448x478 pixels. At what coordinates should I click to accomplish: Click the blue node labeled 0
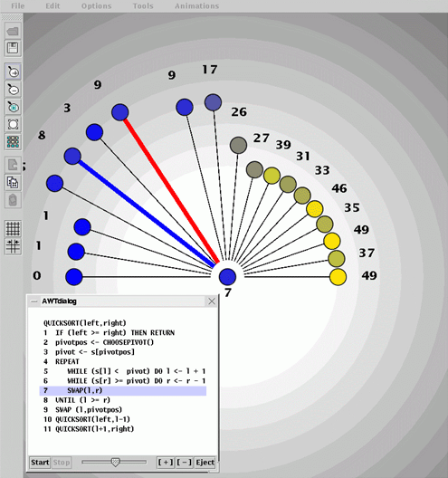click(x=74, y=277)
